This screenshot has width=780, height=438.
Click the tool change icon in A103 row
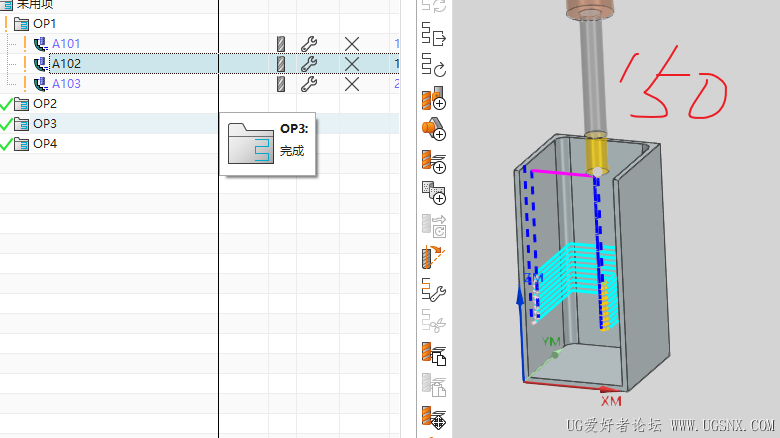pos(281,84)
